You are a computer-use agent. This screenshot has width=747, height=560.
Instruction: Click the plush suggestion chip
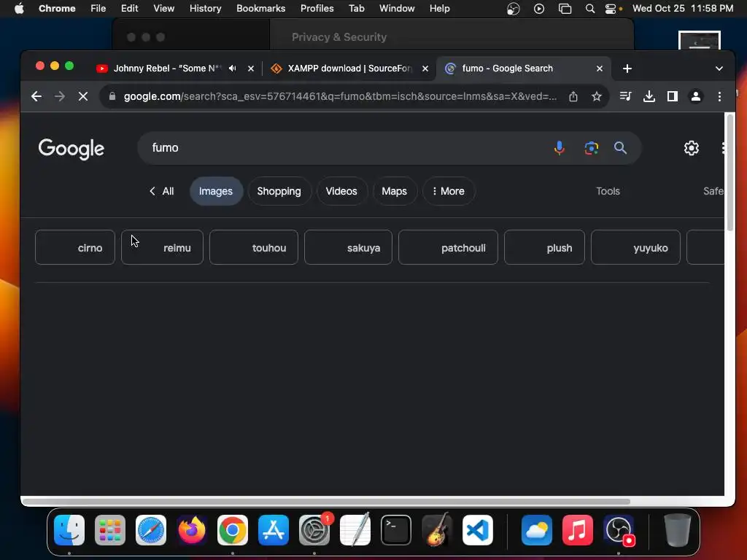[544, 248]
